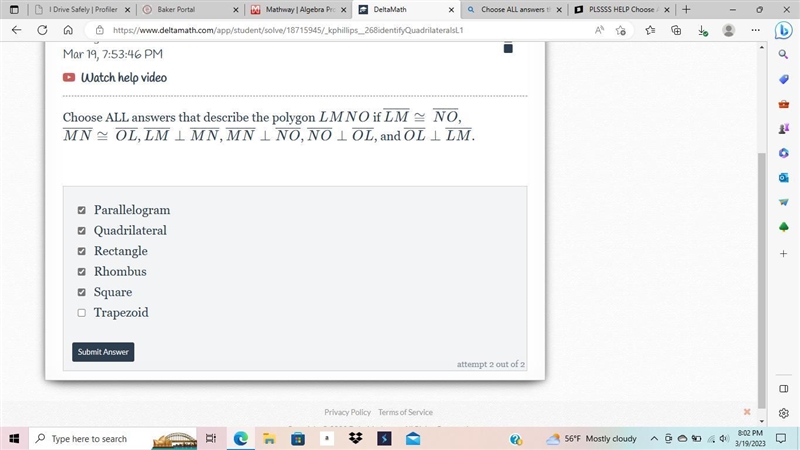Close the Mathway tab
800x450 pixels.
(x=343, y=10)
